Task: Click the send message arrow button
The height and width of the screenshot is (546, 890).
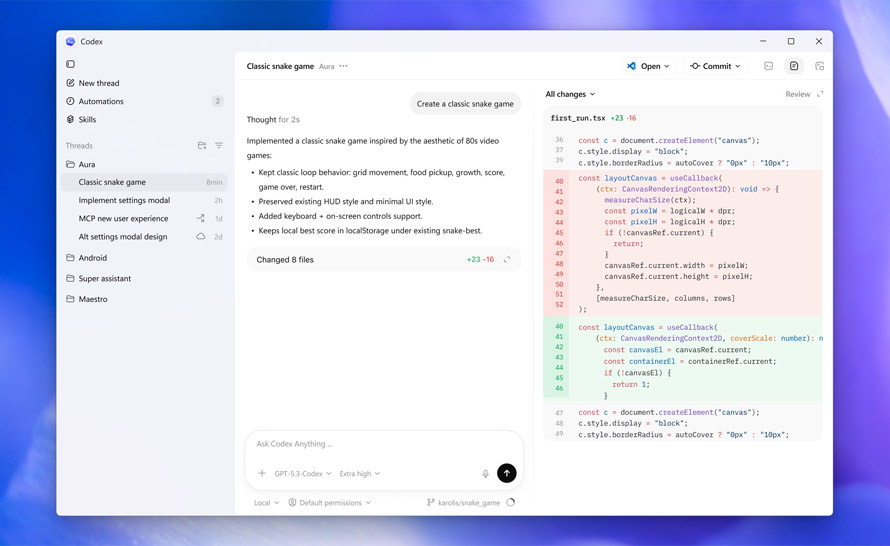Action: [x=507, y=473]
